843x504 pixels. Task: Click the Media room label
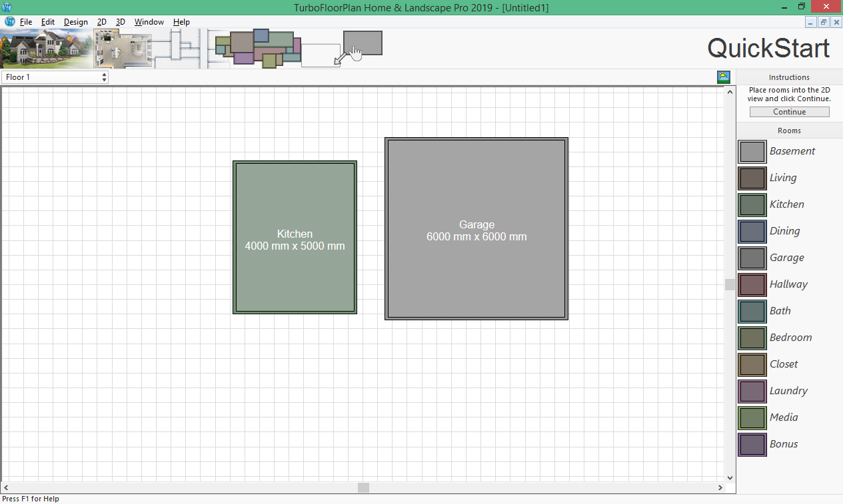(784, 417)
